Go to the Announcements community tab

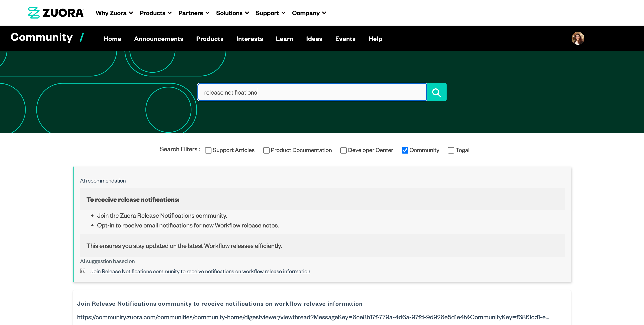pyautogui.click(x=158, y=39)
